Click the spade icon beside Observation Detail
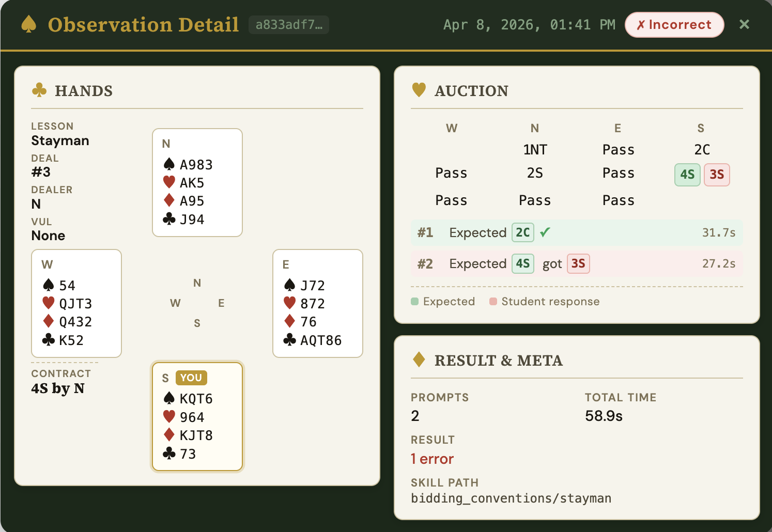Screen dimensions: 772x532 29,24
